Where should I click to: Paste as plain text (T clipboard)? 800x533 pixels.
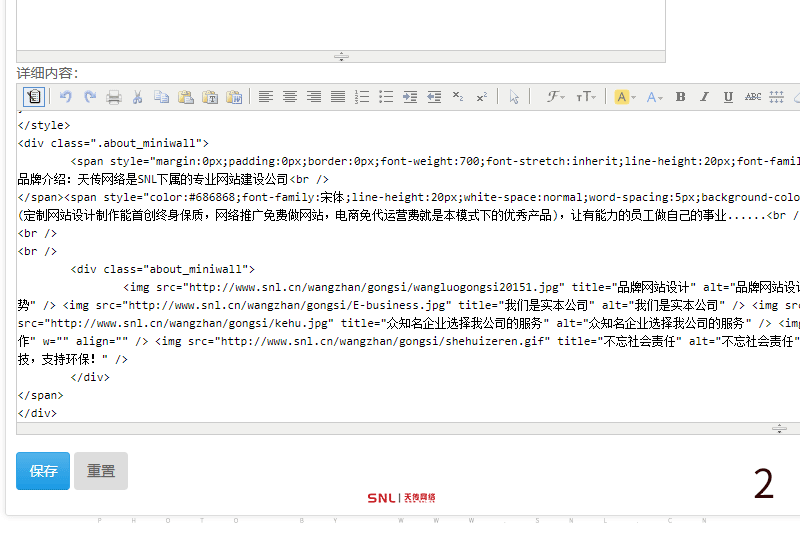point(210,97)
